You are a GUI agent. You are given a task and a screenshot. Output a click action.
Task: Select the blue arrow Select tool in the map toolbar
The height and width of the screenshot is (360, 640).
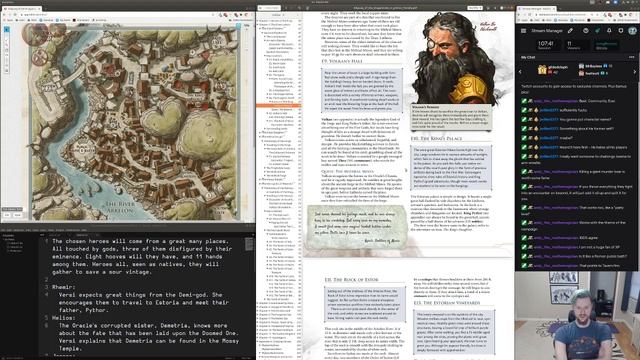pyautogui.click(x=7, y=30)
